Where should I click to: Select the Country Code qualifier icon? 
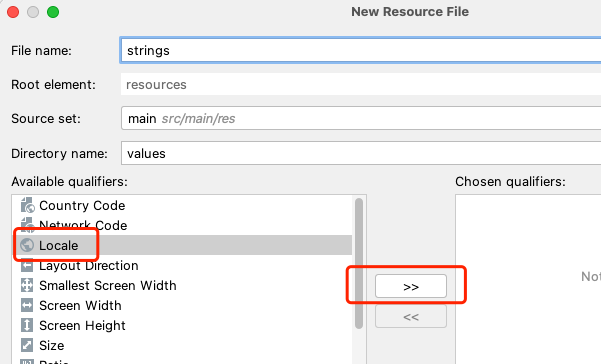(27, 205)
